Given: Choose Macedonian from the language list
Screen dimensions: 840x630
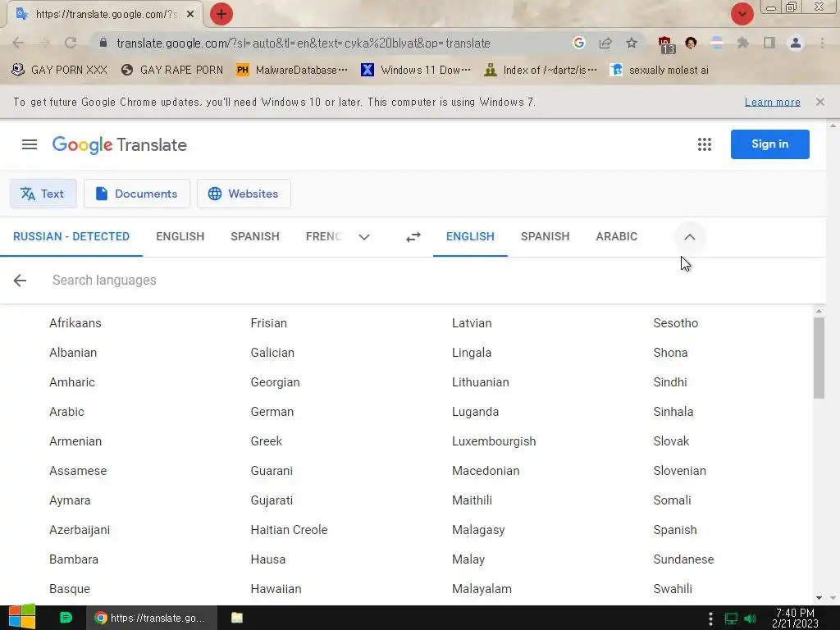Looking at the screenshot, I should tap(486, 470).
